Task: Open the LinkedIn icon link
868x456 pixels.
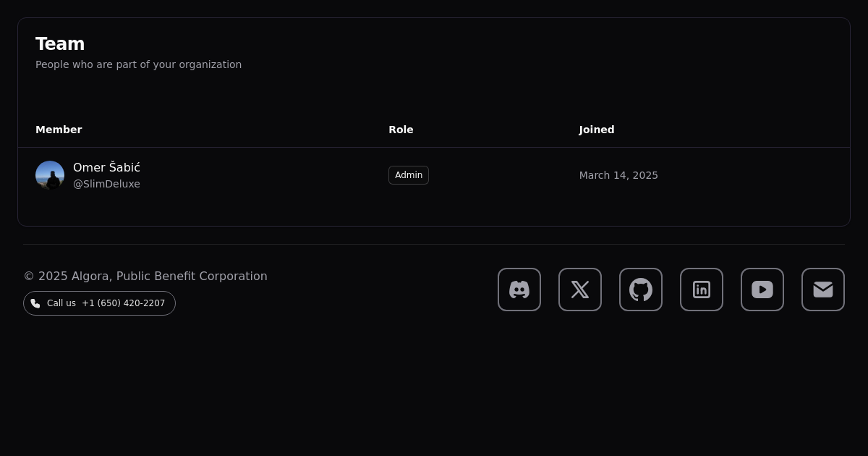Action: pos(702,290)
